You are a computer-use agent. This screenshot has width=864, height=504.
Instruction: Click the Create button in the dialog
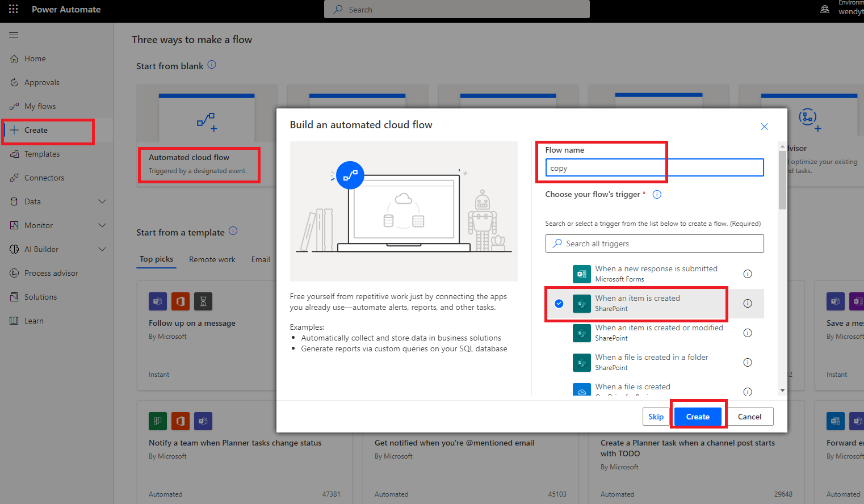tap(698, 417)
